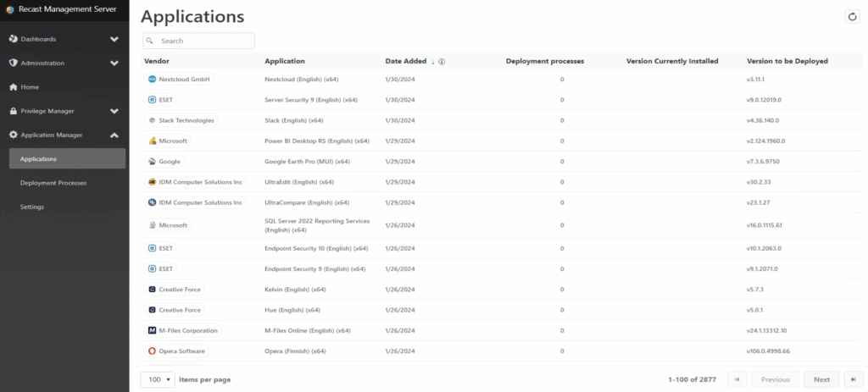Click the Slack Technologies vendor icon
This screenshot has height=392, width=868.
coord(153,120)
